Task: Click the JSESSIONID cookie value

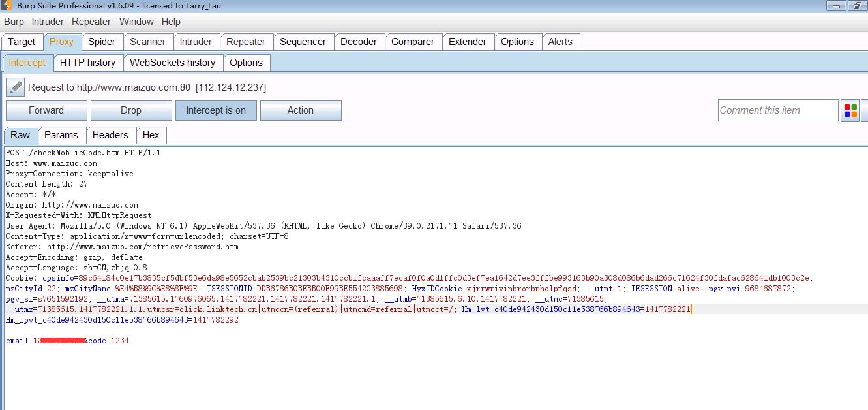Action: (330, 289)
